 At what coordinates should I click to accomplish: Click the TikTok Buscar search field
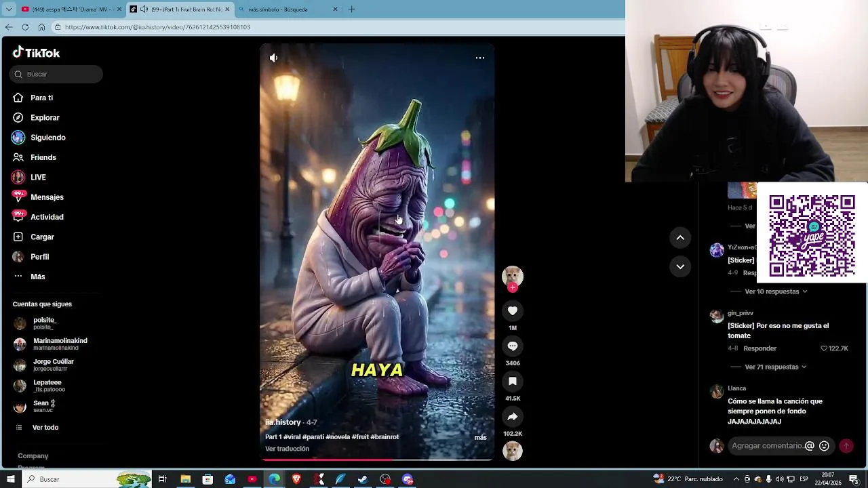[56, 74]
